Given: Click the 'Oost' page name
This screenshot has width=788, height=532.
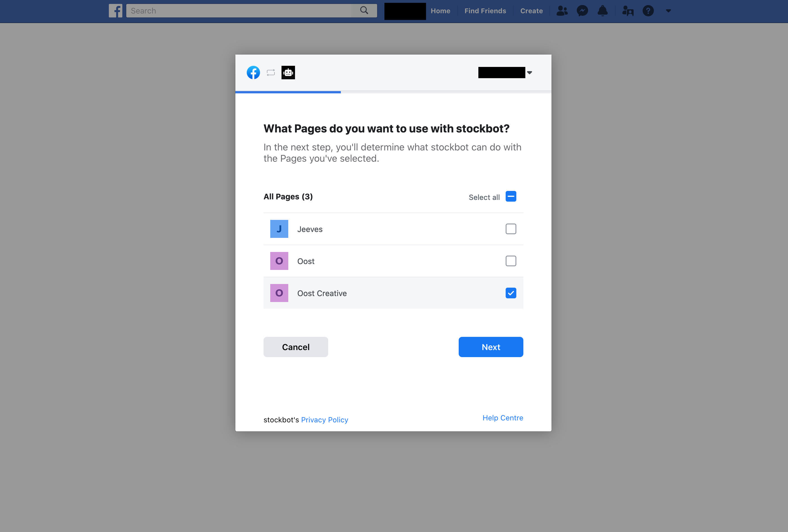Looking at the screenshot, I should (x=306, y=262).
